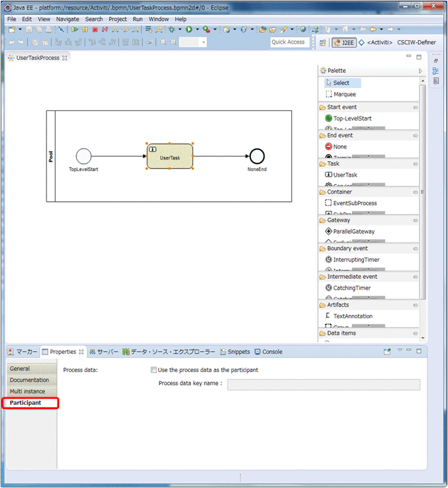Choose InterruptingTimer boundary event

pyautogui.click(x=356, y=260)
